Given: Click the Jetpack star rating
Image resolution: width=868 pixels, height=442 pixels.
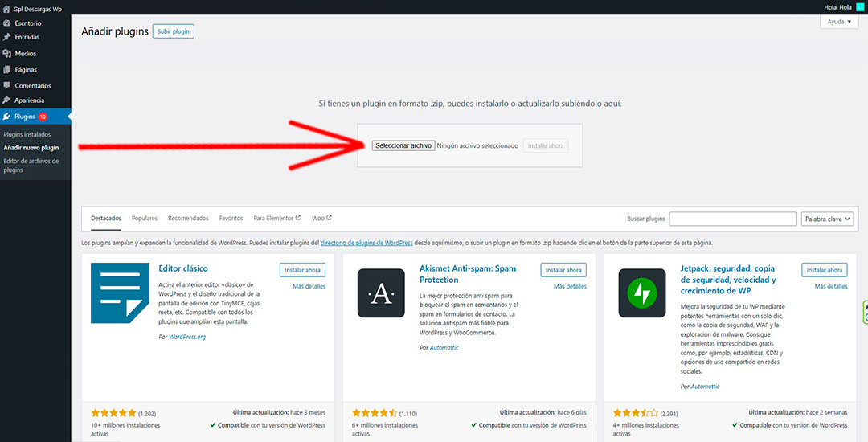Looking at the screenshot, I should click(636, 413).
